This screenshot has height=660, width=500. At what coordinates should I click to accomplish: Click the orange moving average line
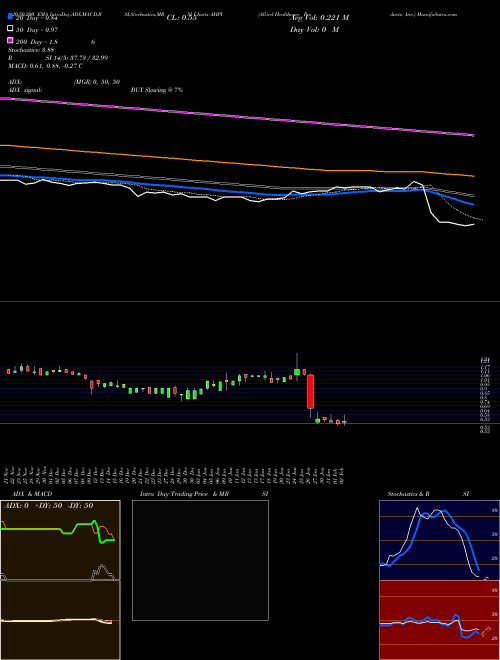tap(237, 161)
